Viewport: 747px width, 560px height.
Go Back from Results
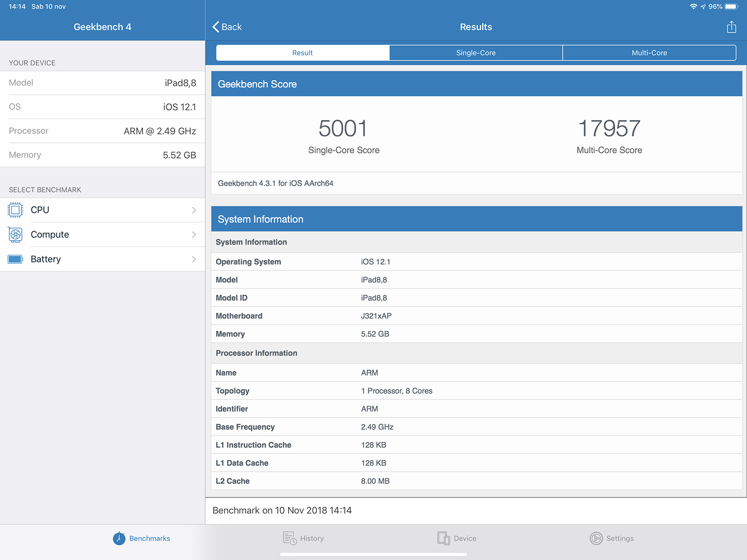pos(227,27)
